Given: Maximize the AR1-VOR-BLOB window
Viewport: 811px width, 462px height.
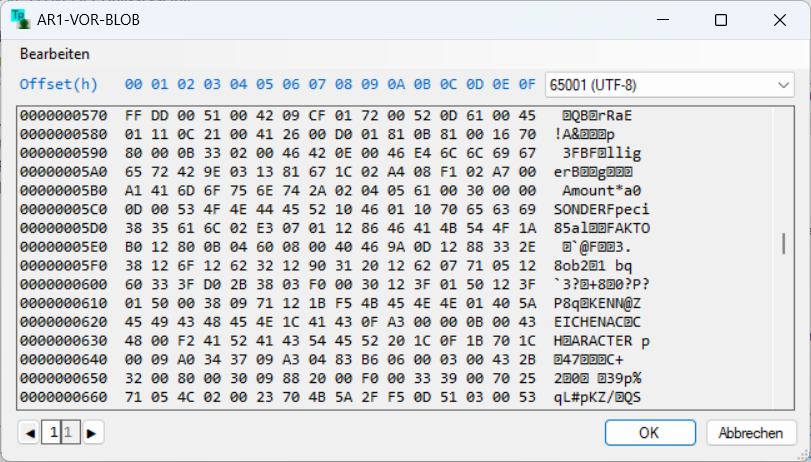Looking at the screenshot, I should pos(720,20).
